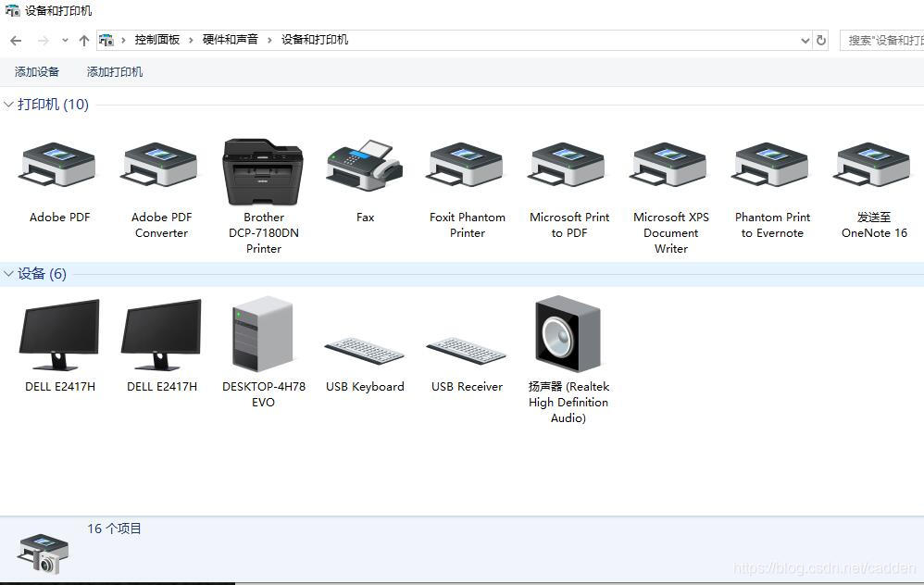Open recent locations dropdown arrow

pyautogui.click(x=65, y=40)
